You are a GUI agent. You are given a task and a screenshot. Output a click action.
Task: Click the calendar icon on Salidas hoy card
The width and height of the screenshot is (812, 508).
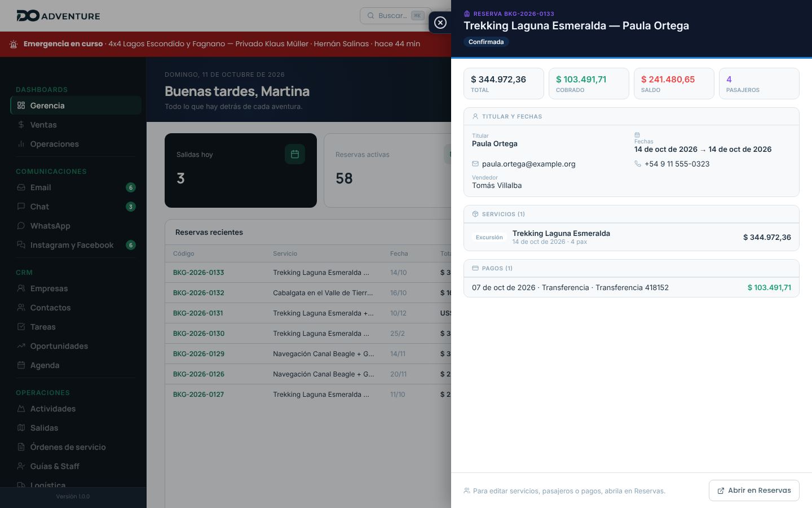coord(295,154)
